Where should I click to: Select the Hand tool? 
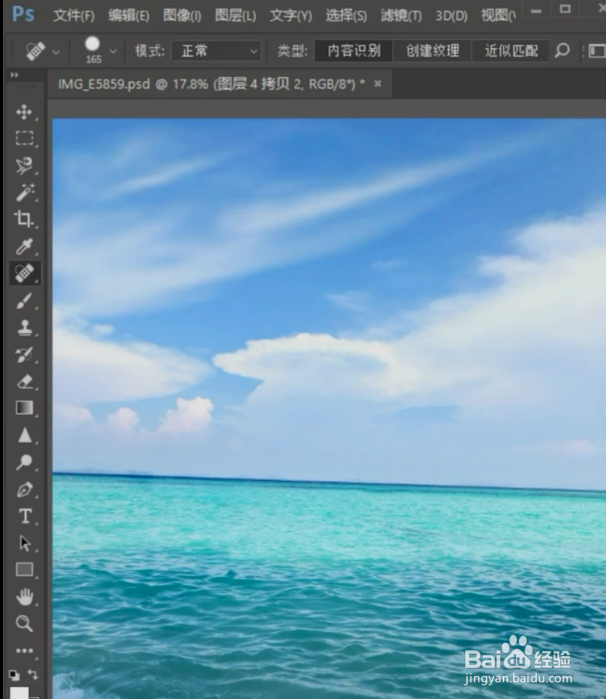(x=24, y=596)
